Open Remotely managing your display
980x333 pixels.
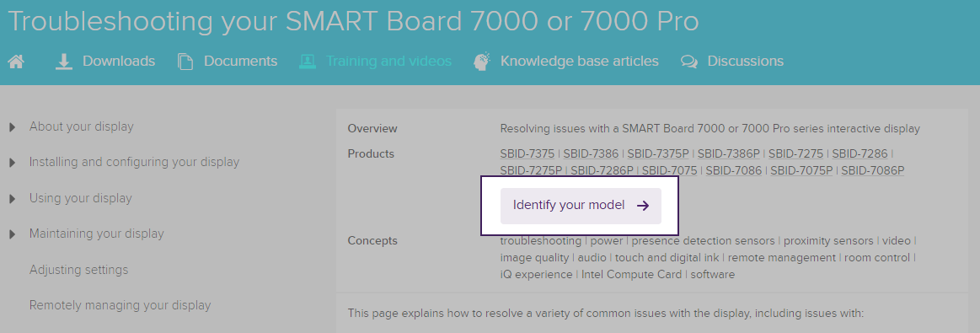(120, 305)
